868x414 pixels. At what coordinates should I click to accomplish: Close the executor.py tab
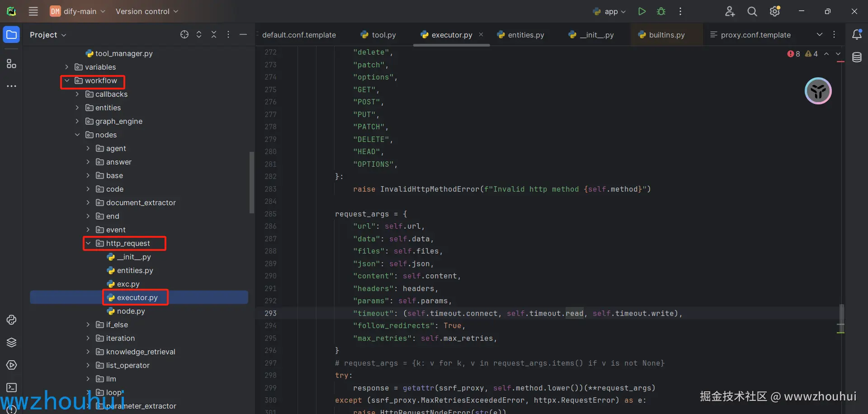[481, 34]
